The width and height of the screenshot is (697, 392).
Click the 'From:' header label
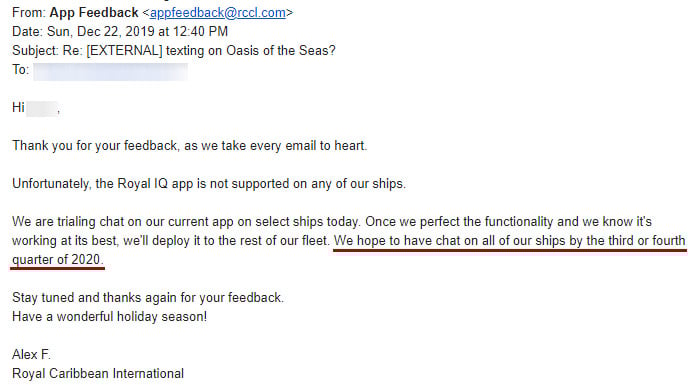[28, 13]
